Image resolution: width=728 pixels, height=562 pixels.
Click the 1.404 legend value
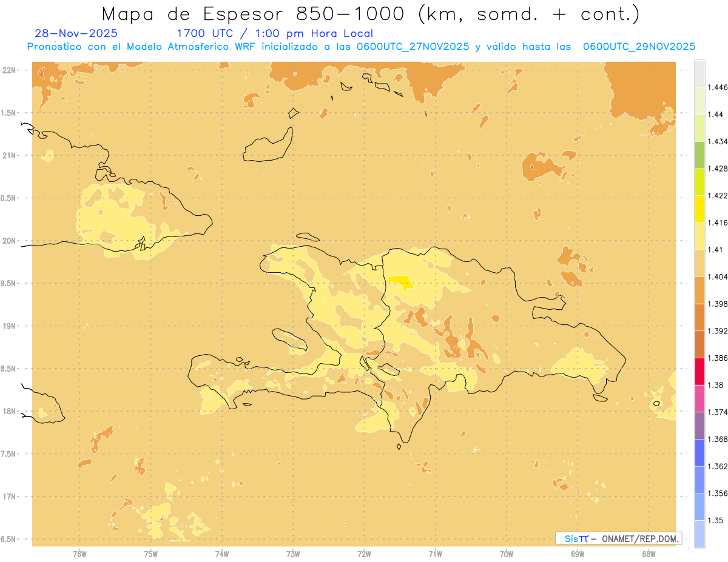pyautogui.click(x=718, y=276)
